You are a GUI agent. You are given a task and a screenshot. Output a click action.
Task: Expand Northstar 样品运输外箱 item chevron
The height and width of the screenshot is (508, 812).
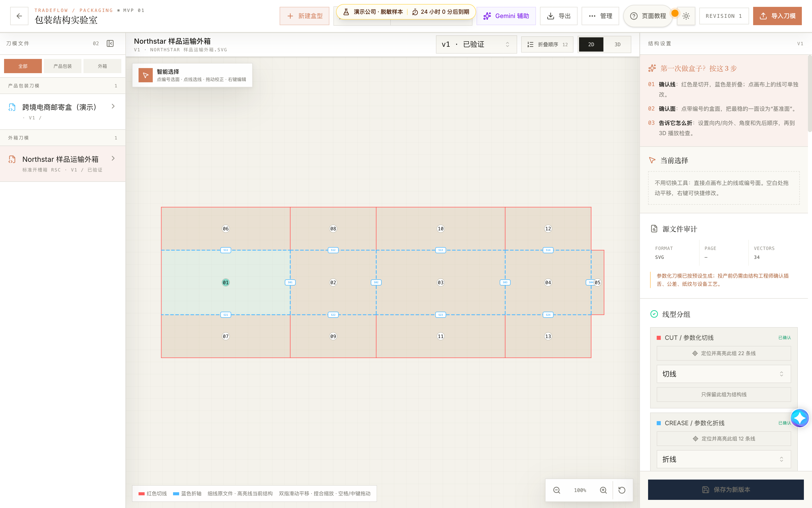point(113,158)
